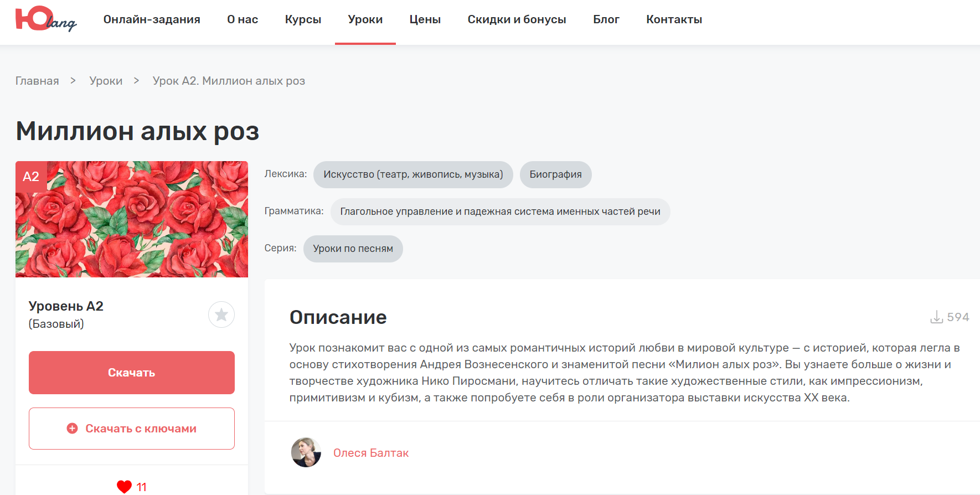Select the Уроки по песням series tag
980x495 pixels.
pyautogui.click(x=353, y=249)
